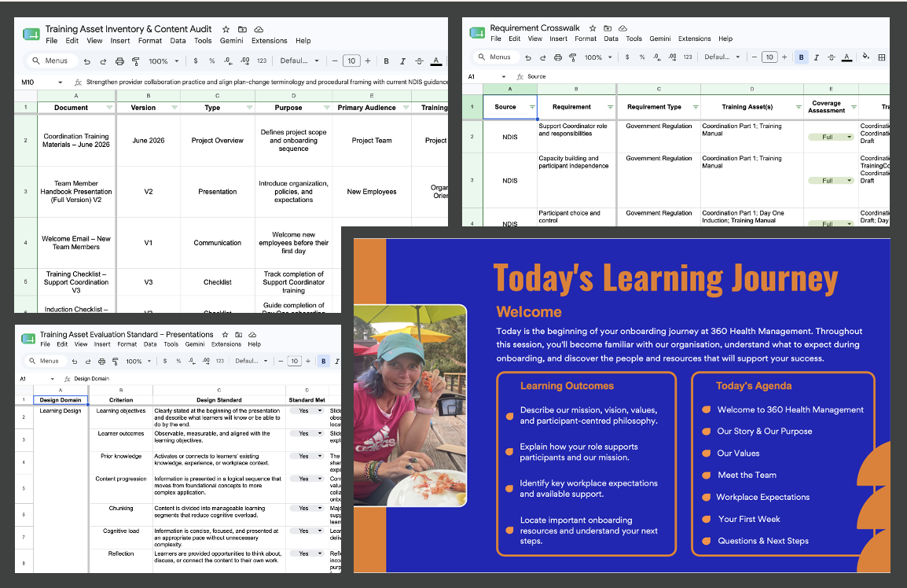Select paint format in Inventory toolbar
This screenshot has height=588, width=907.
pos(136,61)
